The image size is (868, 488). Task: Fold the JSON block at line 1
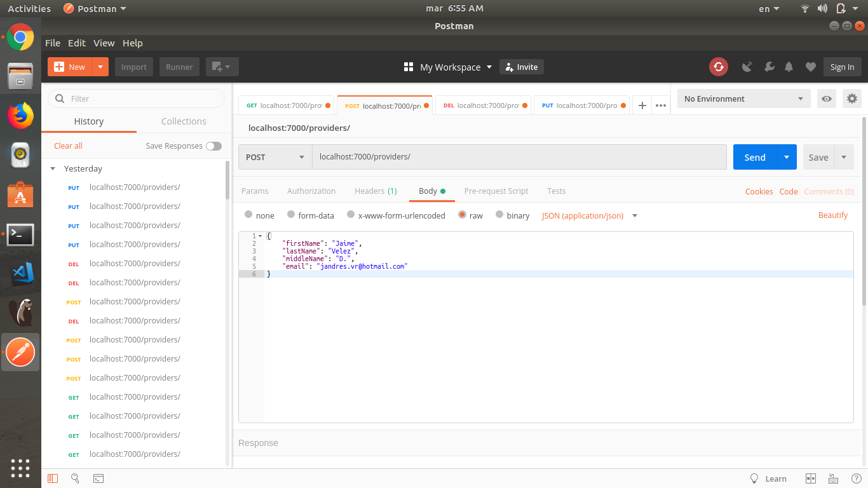click(260, 236)
